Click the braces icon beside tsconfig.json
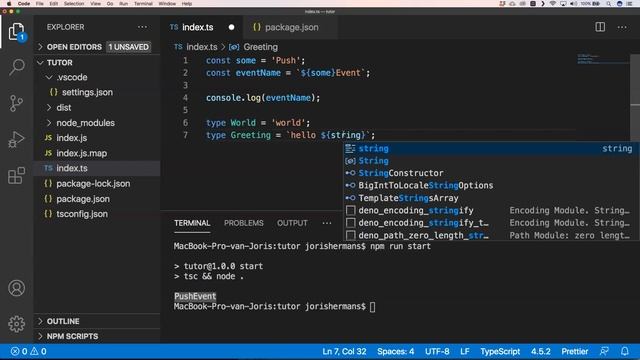The image size is (640, 360). coord(48,214)
